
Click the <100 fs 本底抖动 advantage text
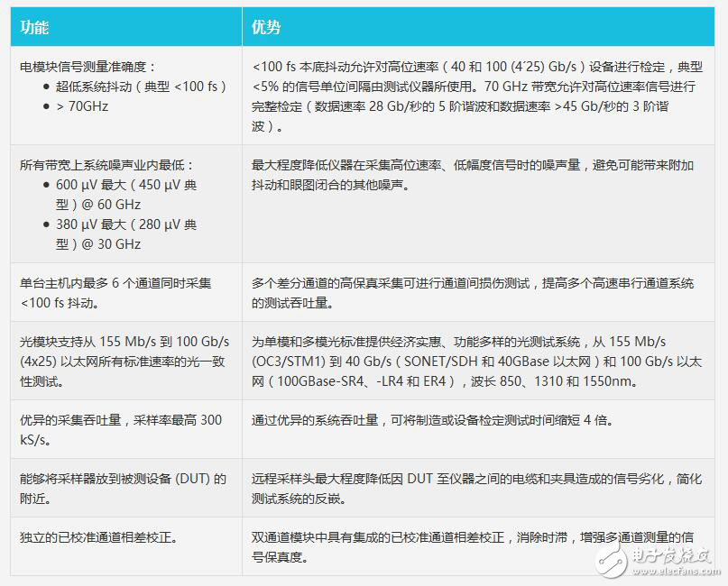[x=477, y=96]
